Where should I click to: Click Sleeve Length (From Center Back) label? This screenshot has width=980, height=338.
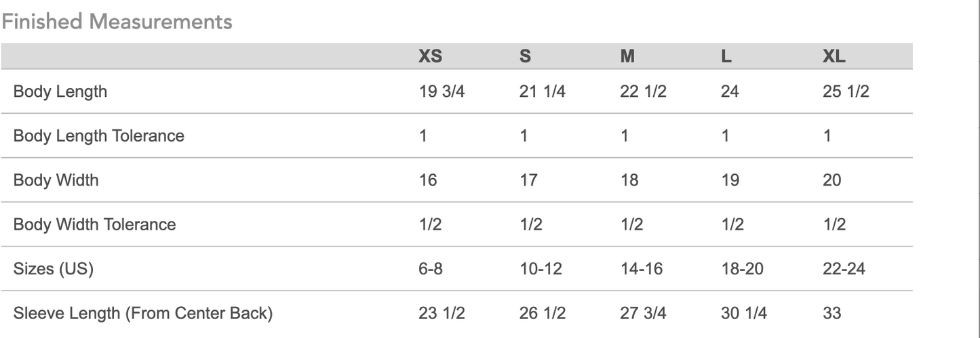tap(143, 314)
